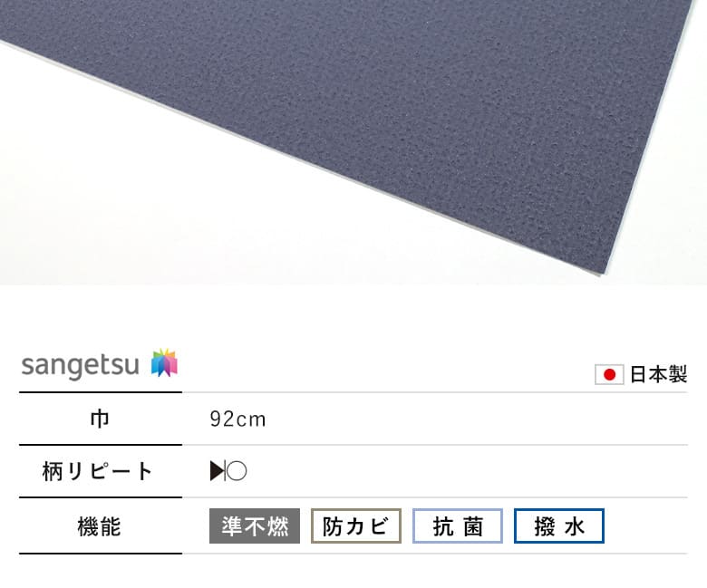Select the 撥水 blue-bordered badge
The width and height of the screenshot is (707, 588).
click(559, 525)
